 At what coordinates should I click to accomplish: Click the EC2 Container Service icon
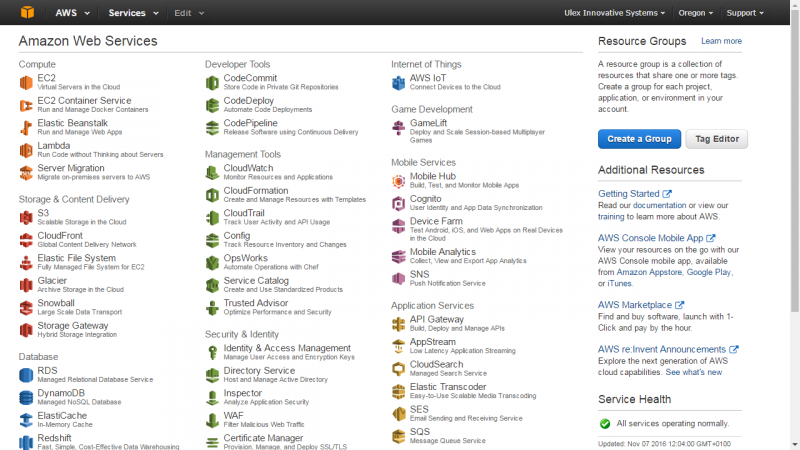(26, 105)
